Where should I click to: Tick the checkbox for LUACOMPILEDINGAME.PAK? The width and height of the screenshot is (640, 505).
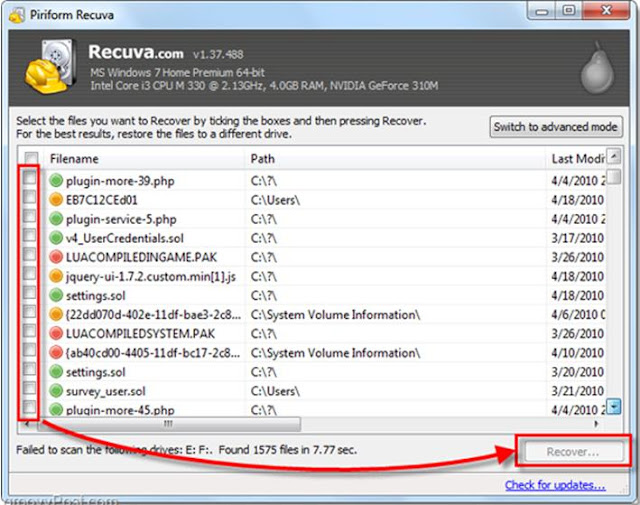pyautogui.click(x=29, y=254)
